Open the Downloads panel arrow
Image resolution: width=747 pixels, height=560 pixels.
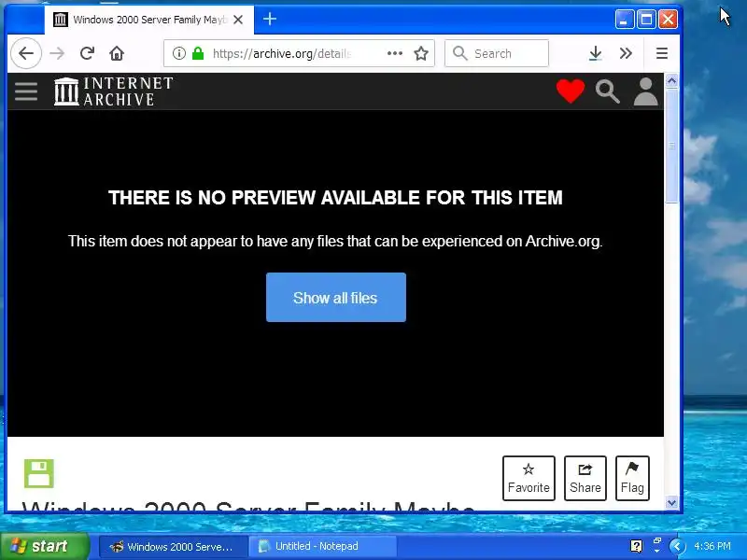point(595,53)
